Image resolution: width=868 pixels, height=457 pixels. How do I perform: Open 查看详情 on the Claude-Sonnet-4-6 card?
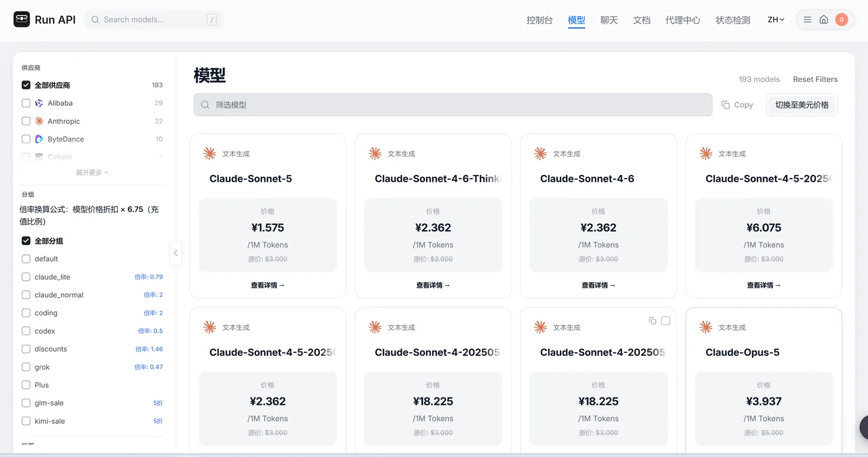pos(598,285)
